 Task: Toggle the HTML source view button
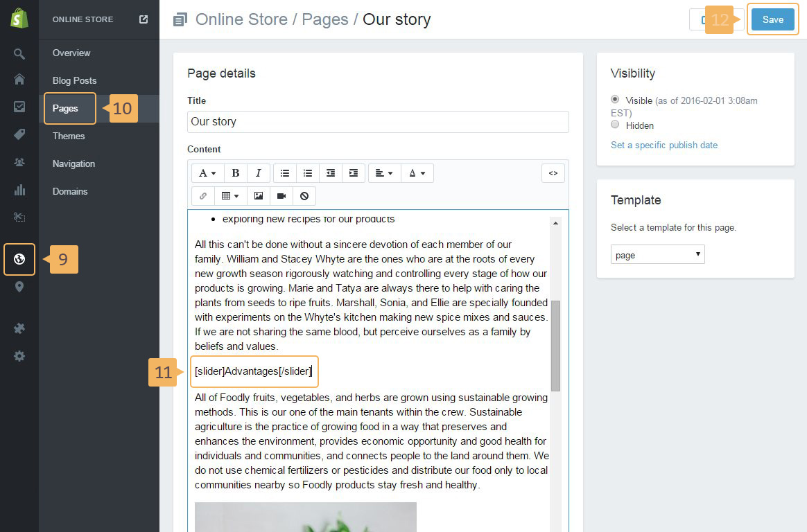point(553,173)
